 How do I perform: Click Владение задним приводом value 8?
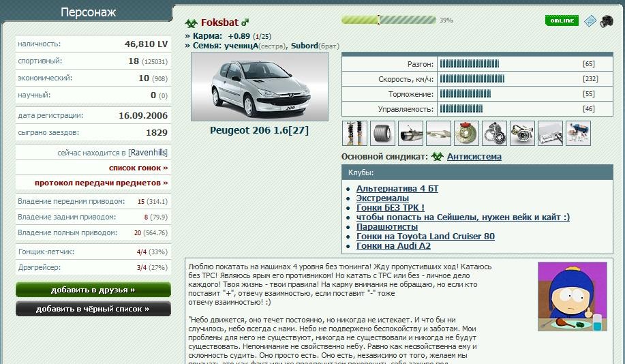[146, 217]
